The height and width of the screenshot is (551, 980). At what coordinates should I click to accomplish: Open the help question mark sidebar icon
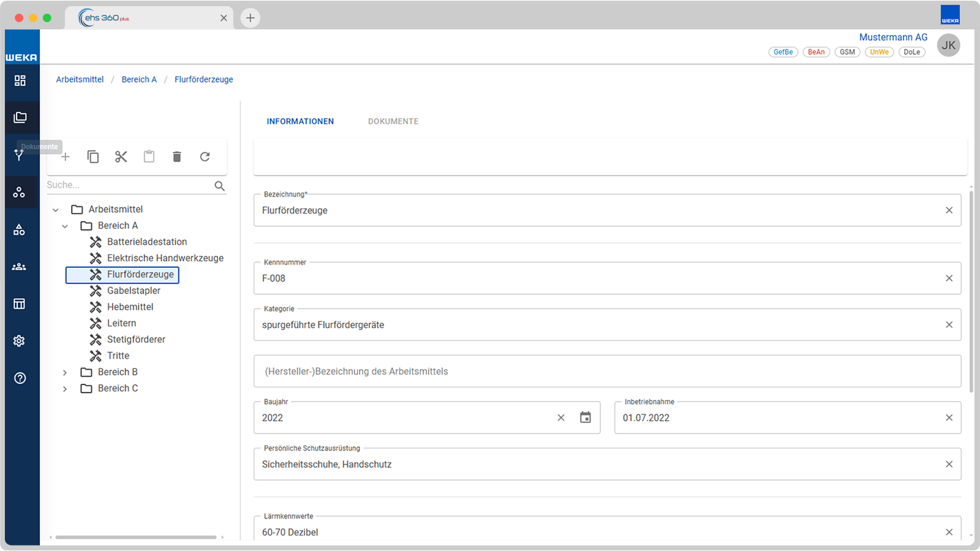coord(20,378)
